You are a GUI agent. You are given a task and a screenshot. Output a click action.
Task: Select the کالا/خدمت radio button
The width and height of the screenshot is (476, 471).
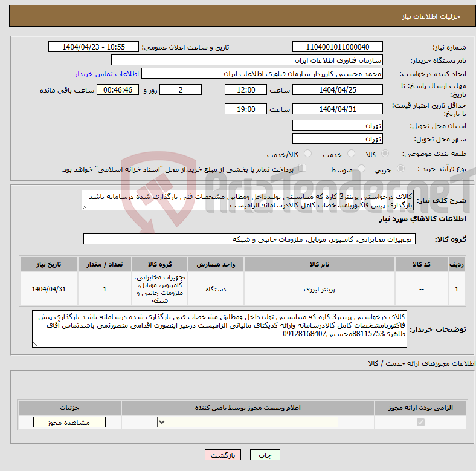[308, 154]
